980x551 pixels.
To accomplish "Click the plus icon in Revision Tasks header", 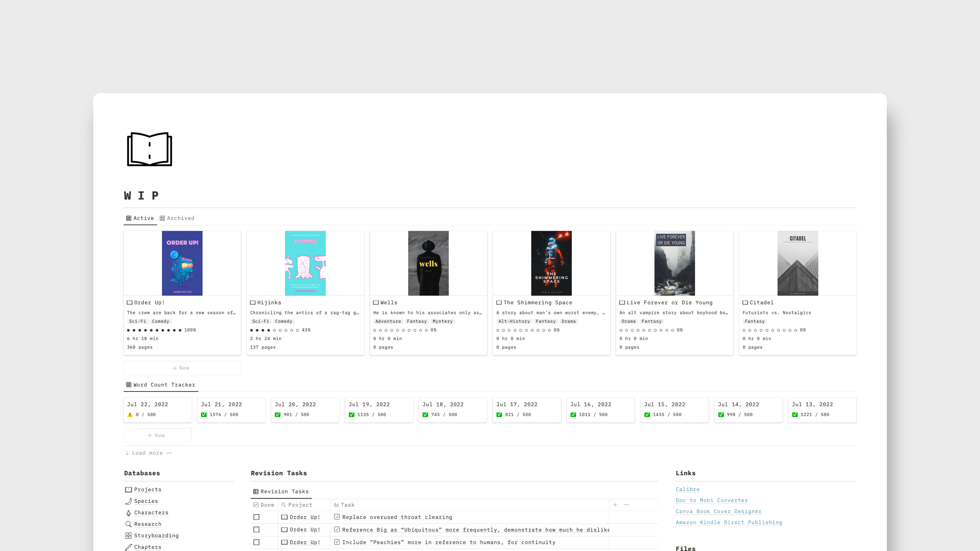I will (x=615, y=505).
